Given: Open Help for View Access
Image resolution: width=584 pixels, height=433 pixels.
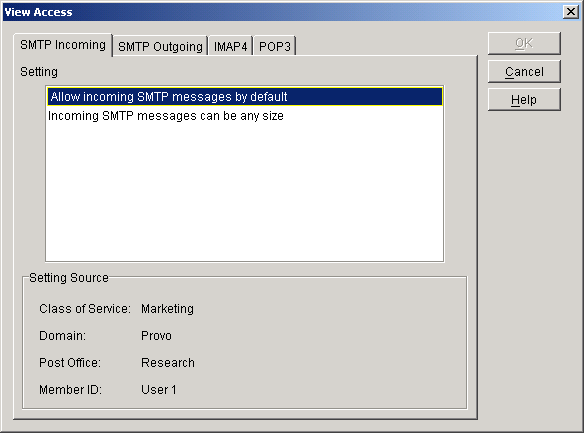Looking at the screenshot, I should pyautogui.click(x=524, y=100).
